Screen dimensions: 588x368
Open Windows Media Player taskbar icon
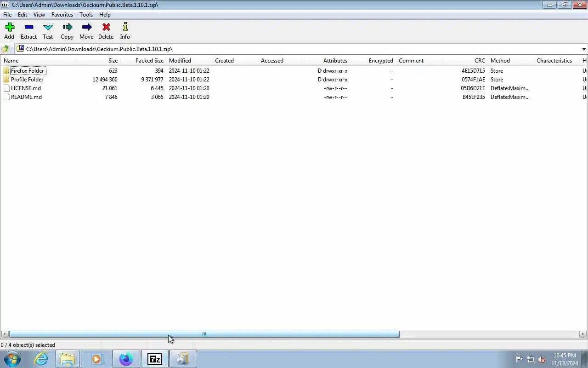pyautogui.click(x=96, y=359)
